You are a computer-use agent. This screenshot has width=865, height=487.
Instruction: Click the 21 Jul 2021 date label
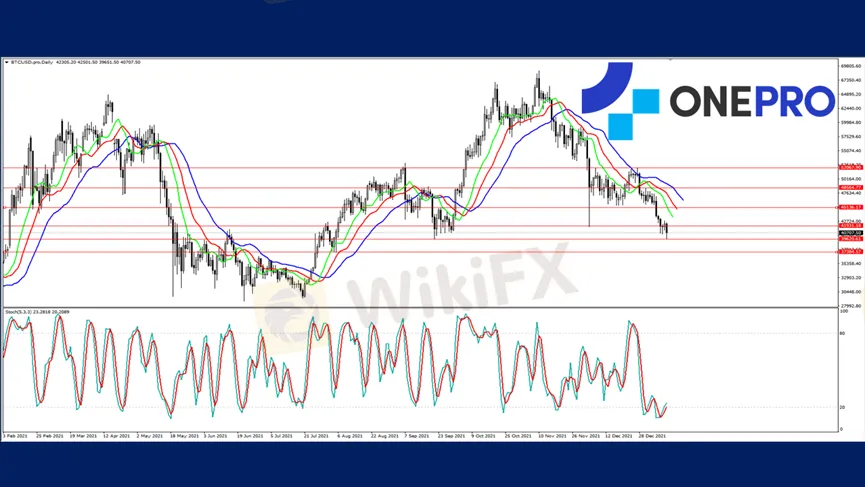click(x=316, y=436)
